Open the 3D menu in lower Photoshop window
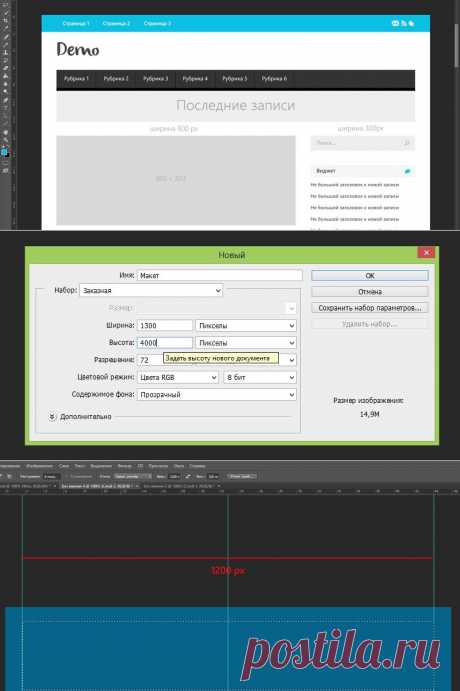The image size is (460, 691). coord(140,466)
